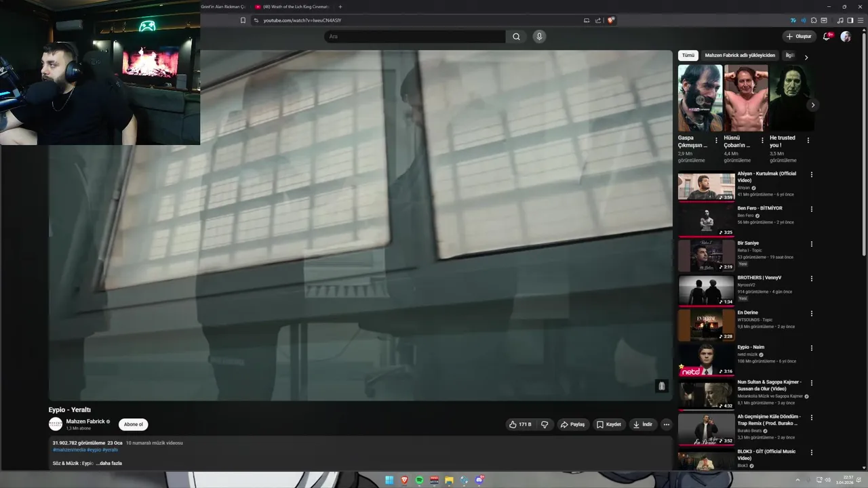The image size is (868, 488).
Task: Open options menu for BROTHERS | VennyV
Action: point(812,279)
